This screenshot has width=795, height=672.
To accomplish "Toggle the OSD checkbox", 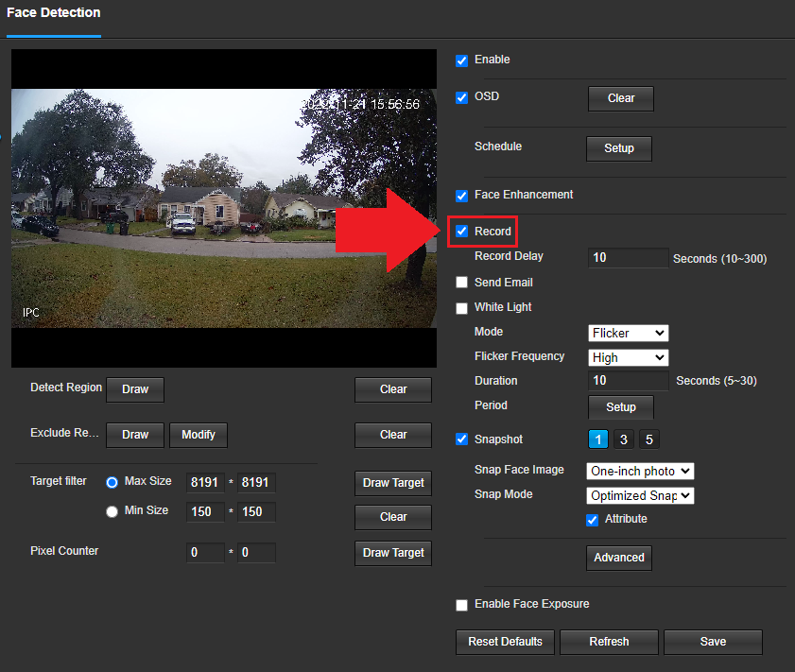I will [461, 97].
